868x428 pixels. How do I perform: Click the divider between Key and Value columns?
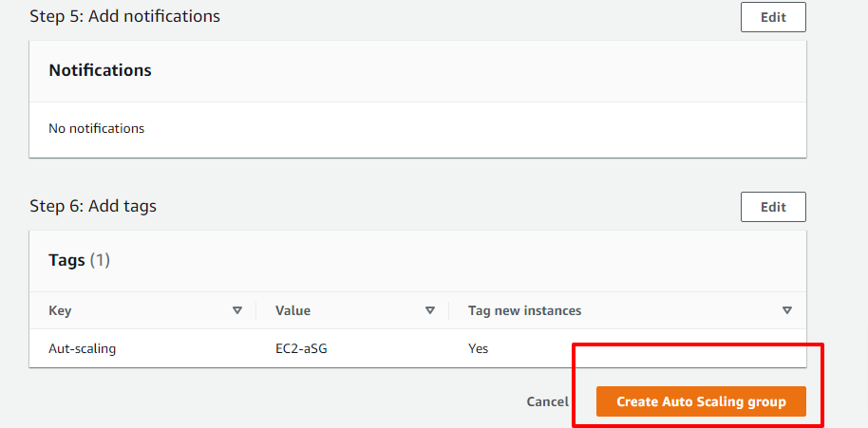255,310
